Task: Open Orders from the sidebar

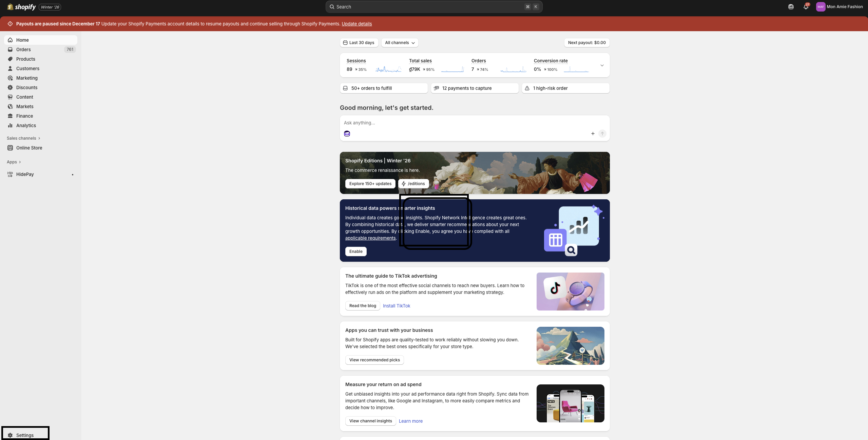Action: click(23, 49)
